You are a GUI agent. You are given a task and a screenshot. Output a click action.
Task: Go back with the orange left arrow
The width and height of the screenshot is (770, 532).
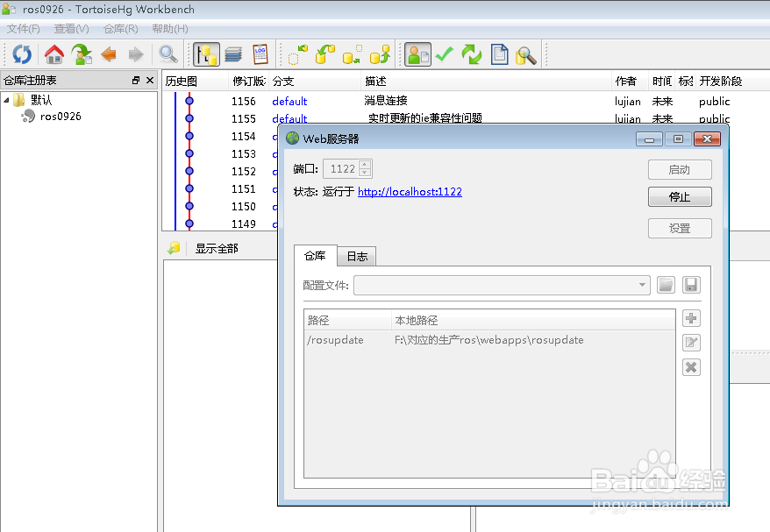(x=109, y=54)
